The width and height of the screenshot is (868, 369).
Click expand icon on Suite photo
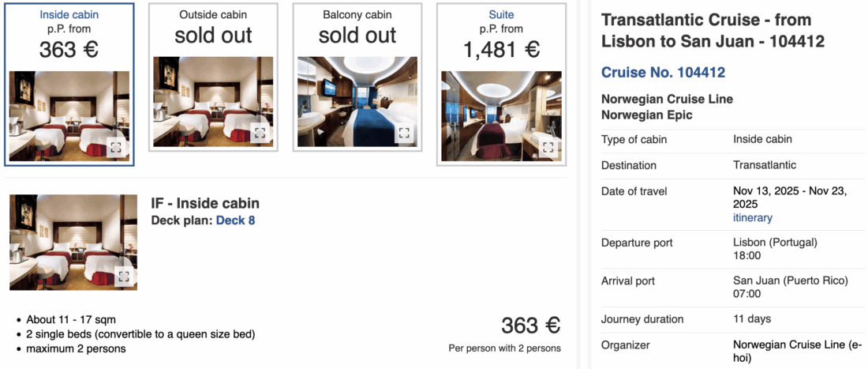[x=548, y=147]
